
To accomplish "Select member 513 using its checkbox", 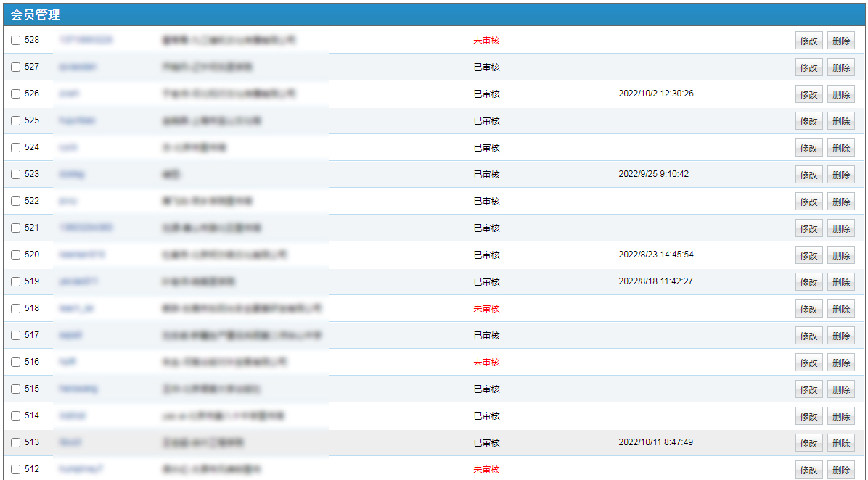I will (x=16, y=443).
